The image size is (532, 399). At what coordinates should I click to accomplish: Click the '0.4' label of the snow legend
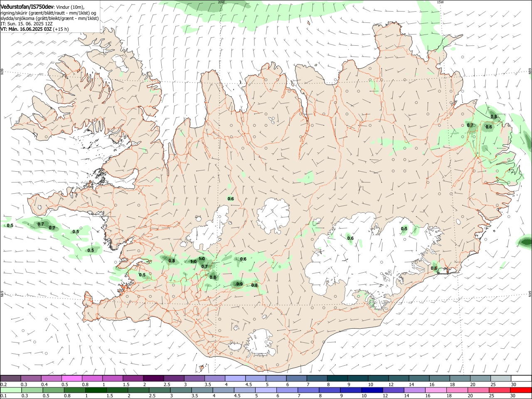[x=44, y=384]
